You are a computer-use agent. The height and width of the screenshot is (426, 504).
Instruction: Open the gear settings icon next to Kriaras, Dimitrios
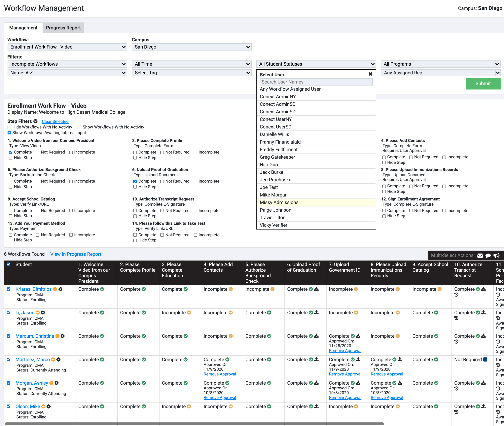(x=60, y=289)
